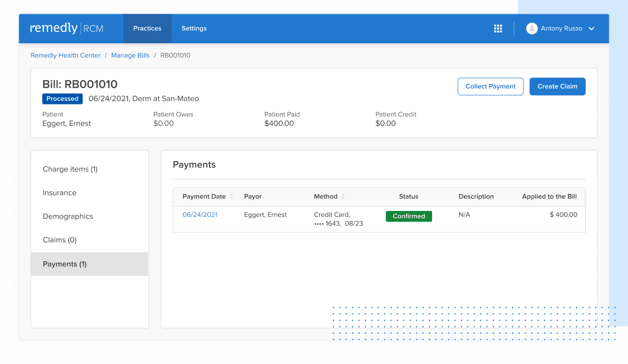
Task: Click the Payments section heading
Action: point(194,165)
